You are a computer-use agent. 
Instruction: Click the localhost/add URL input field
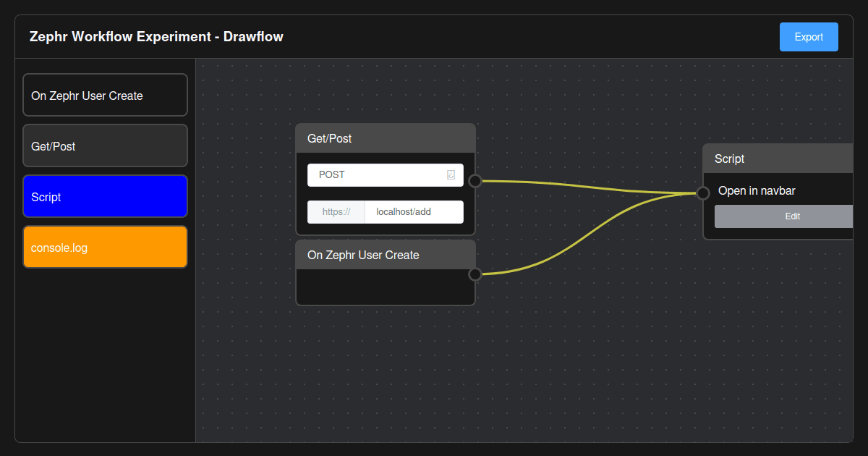tap(414, 211)
